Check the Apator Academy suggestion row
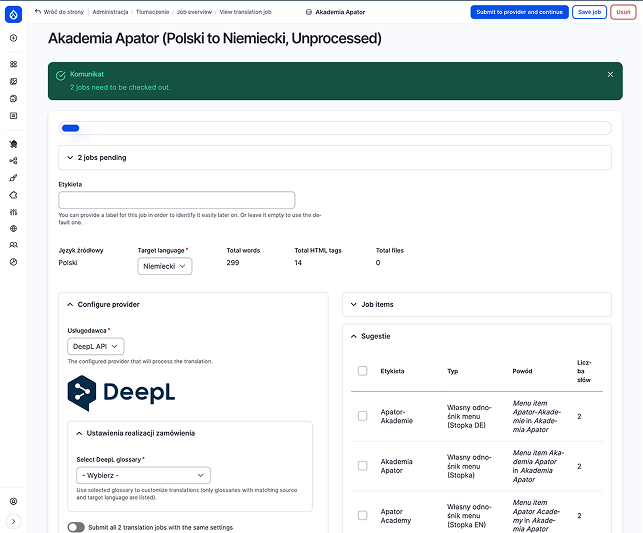 tap(363, 515)
